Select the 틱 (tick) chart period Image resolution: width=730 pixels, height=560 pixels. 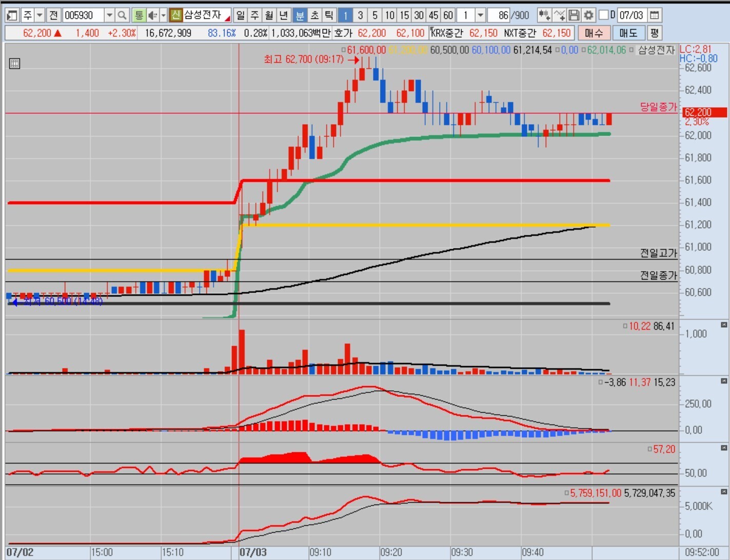(329, 15)
